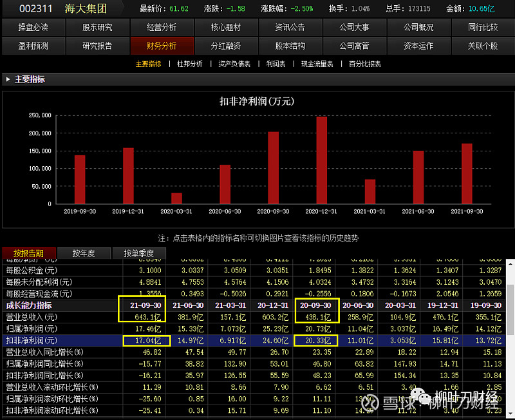
Task: Click the 24.60亿 profit cell
Action: [276, 341]
